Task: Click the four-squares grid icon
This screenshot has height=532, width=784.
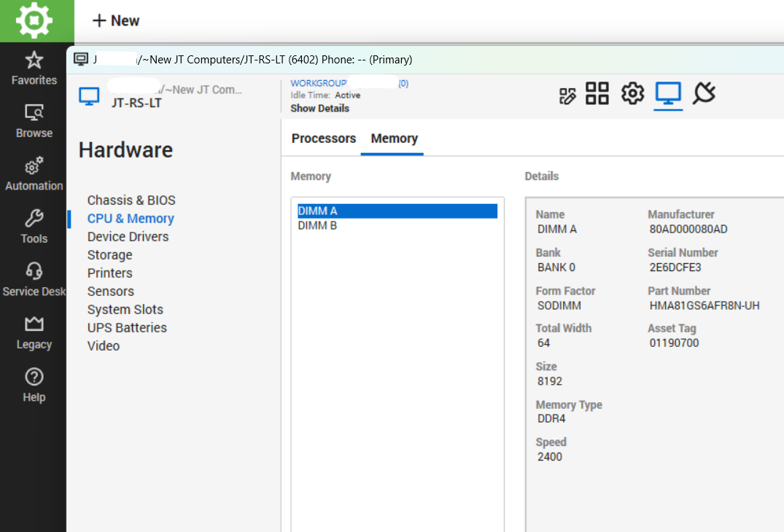Action: tap(597, 93)
